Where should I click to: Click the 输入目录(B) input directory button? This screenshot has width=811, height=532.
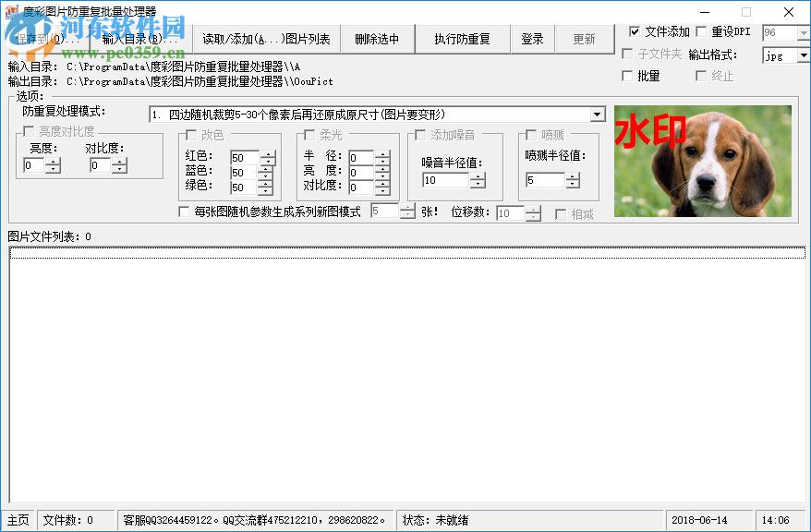[x=139, y=39]
